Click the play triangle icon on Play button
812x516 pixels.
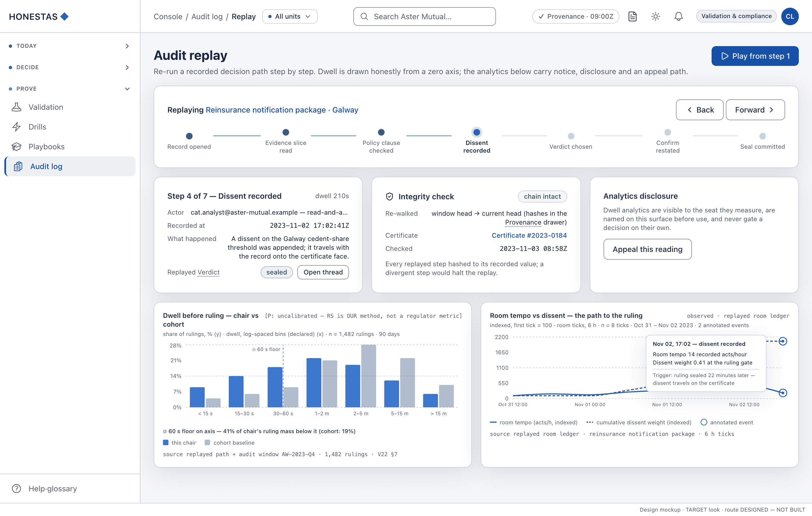(724, 56)
